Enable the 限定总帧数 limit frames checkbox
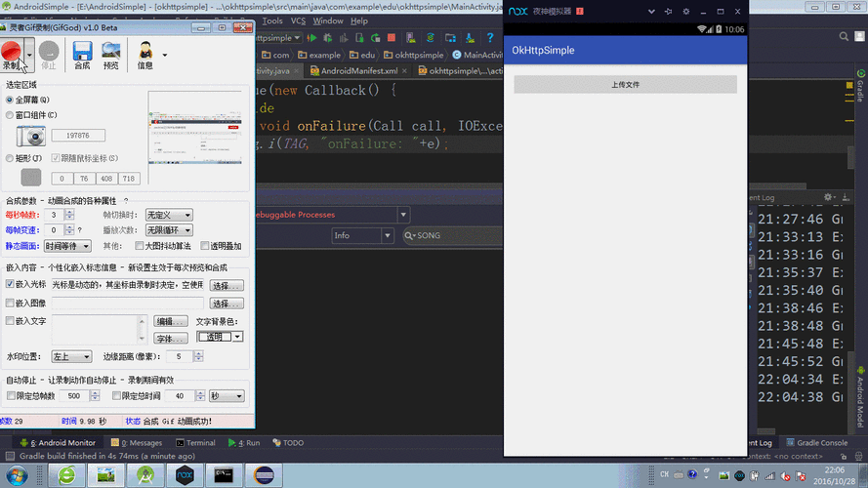 point(11,395)
